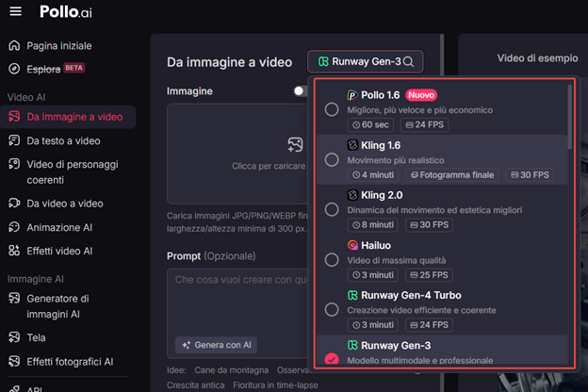The height and width of the screenshot is (392, 588).
Task: Click the Video di esempio tab
Action: (537, 58)
